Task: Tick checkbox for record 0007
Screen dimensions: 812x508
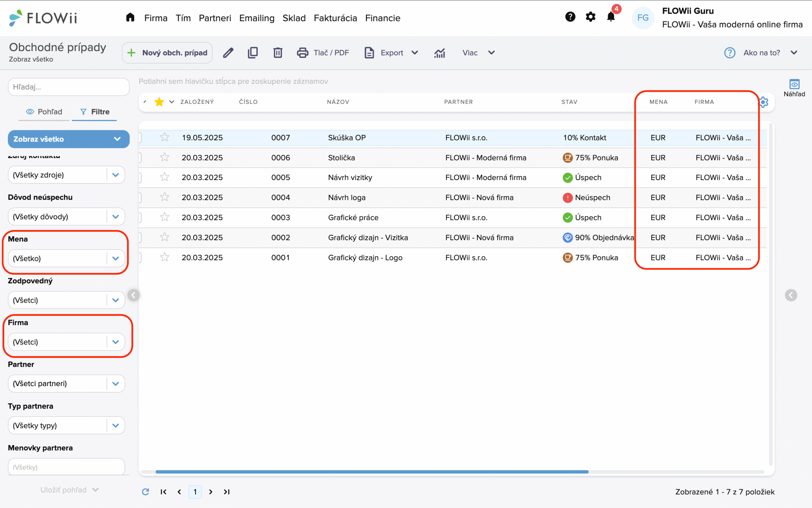Action: click(140, 137)
